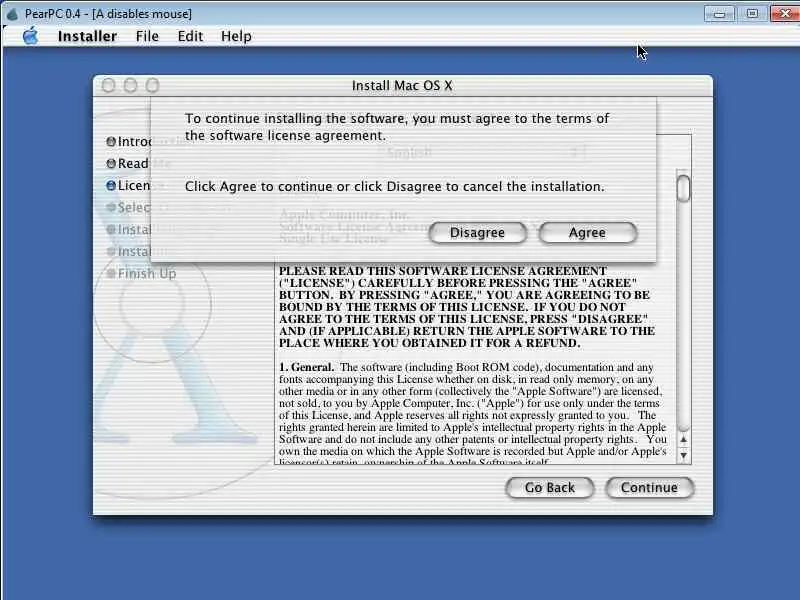Click the '1. General.' license heading
800x600 pixels.
click(x=306, y=367)
